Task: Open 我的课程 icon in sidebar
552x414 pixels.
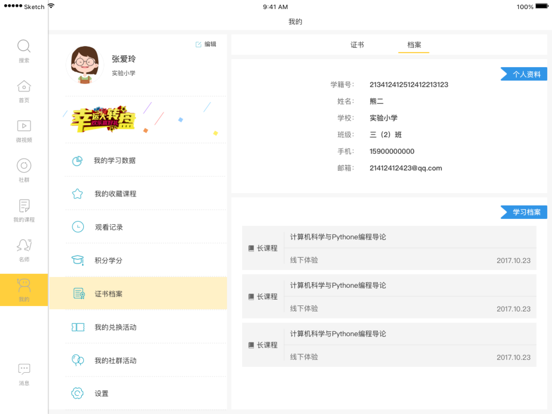Action: click(24, 205)
